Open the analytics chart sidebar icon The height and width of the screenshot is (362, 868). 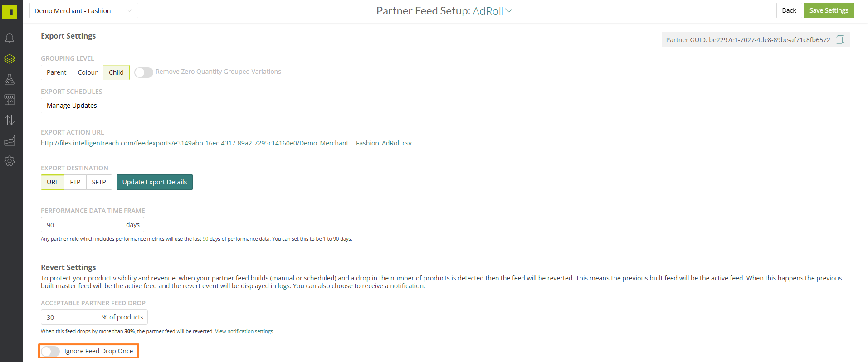[10, 141]
